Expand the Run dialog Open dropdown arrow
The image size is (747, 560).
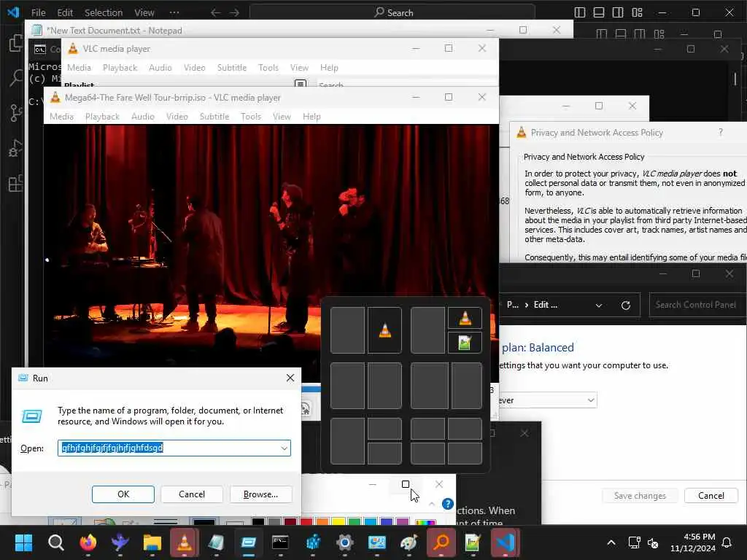click(284, 448)
